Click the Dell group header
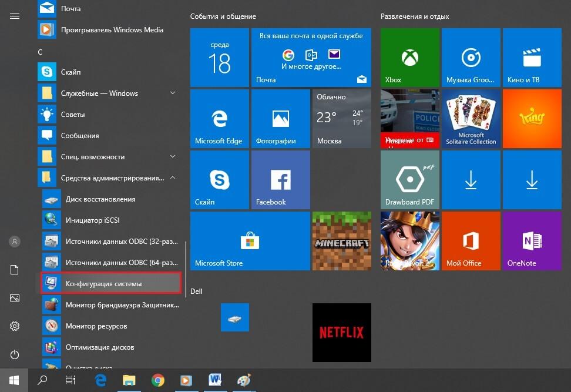 click(196, 292)
